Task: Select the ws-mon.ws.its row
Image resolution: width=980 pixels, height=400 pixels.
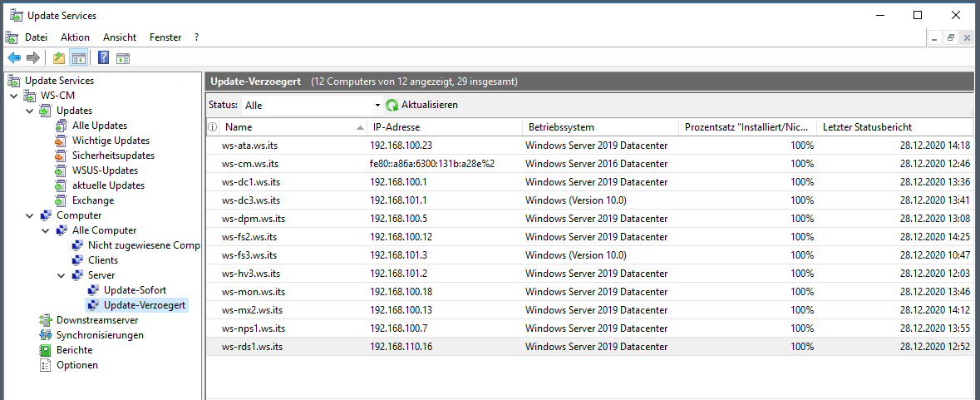Action: tap(589, 292)
